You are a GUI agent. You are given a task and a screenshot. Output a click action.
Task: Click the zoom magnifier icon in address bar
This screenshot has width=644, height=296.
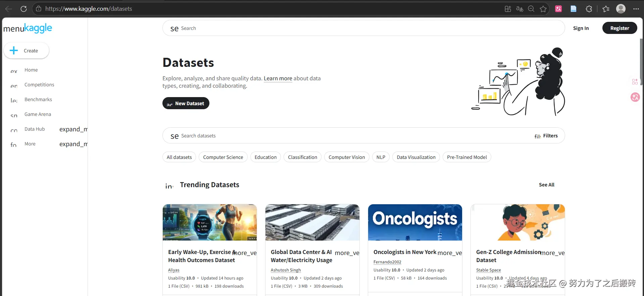coord(531,9)
